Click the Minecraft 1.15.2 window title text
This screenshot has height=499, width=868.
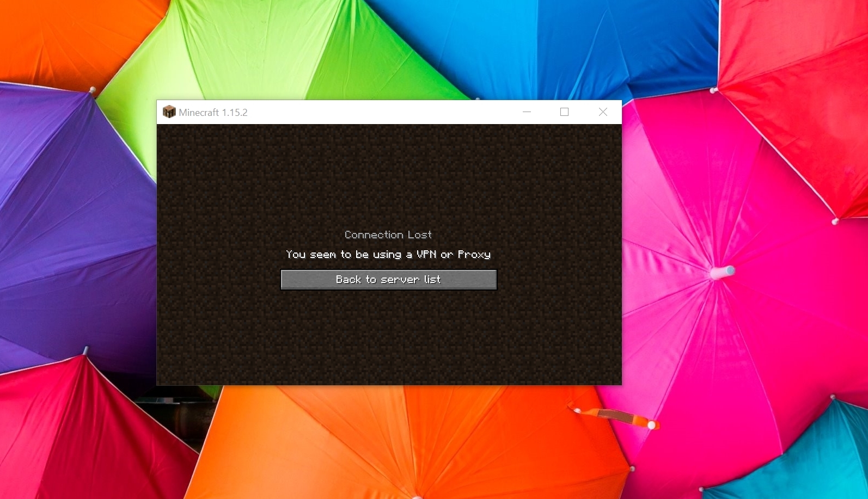point(213,113)
